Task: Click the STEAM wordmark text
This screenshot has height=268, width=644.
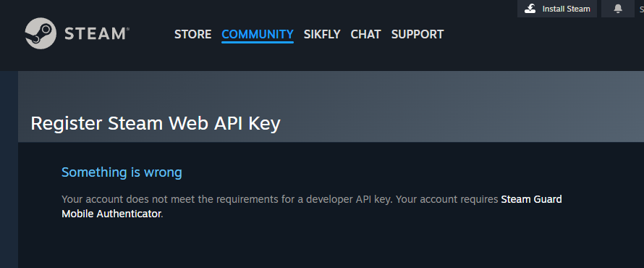Action: [x=96, y=34]
